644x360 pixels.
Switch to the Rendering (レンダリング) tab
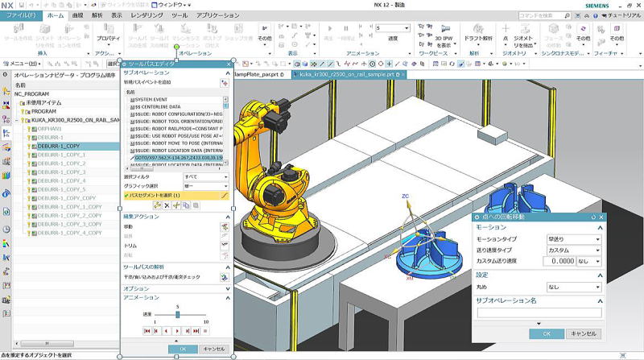pos(147,15)
